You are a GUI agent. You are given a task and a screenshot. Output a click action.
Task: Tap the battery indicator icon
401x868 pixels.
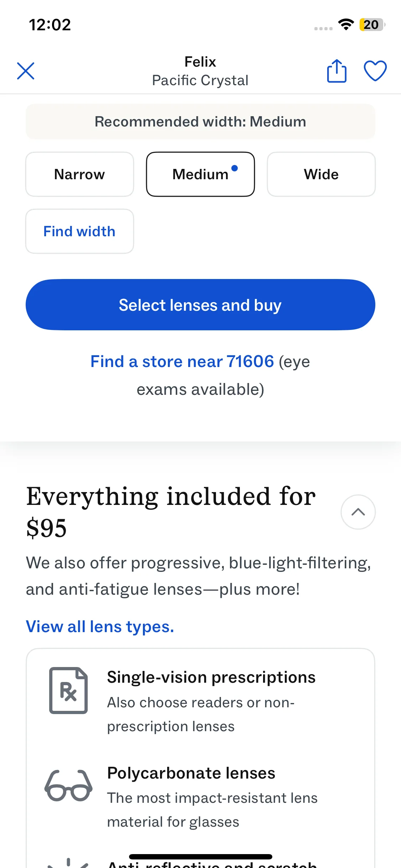pos(372,25)
